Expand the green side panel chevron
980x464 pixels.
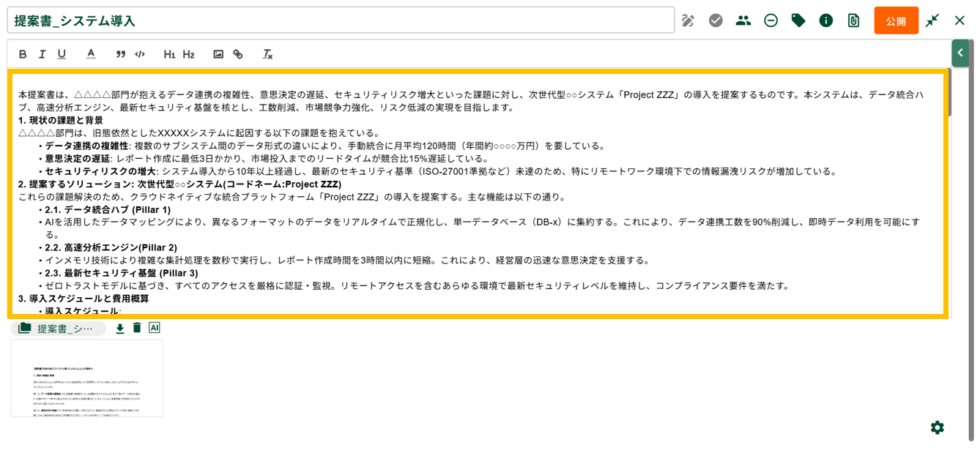pos(960,53)
